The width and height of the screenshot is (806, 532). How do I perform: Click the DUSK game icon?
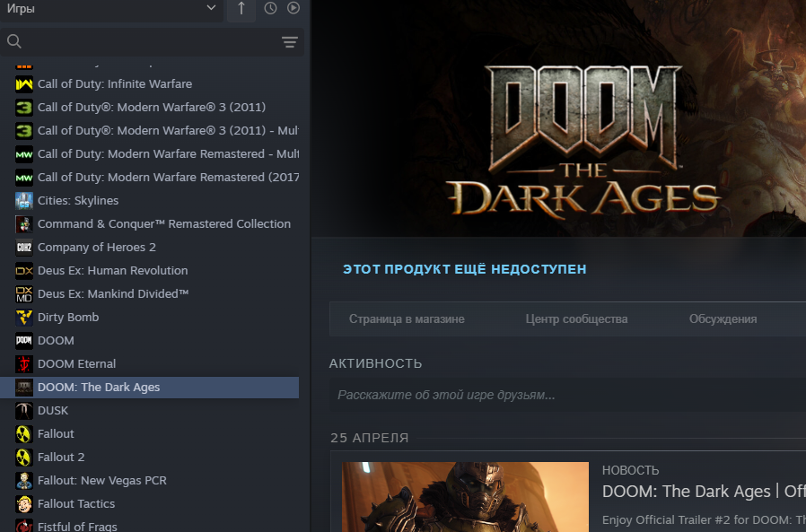pos(24,411)
